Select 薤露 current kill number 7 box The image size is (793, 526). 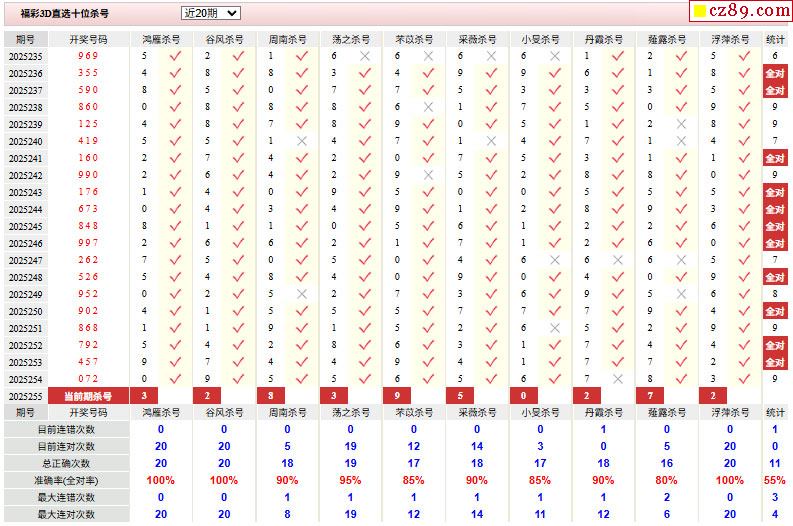(x=650, y=396)
